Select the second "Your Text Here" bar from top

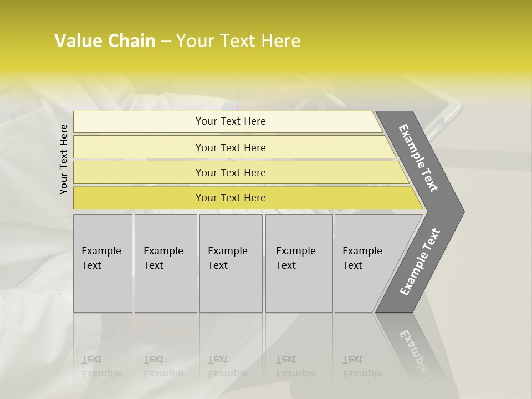[x=231, y=147]
